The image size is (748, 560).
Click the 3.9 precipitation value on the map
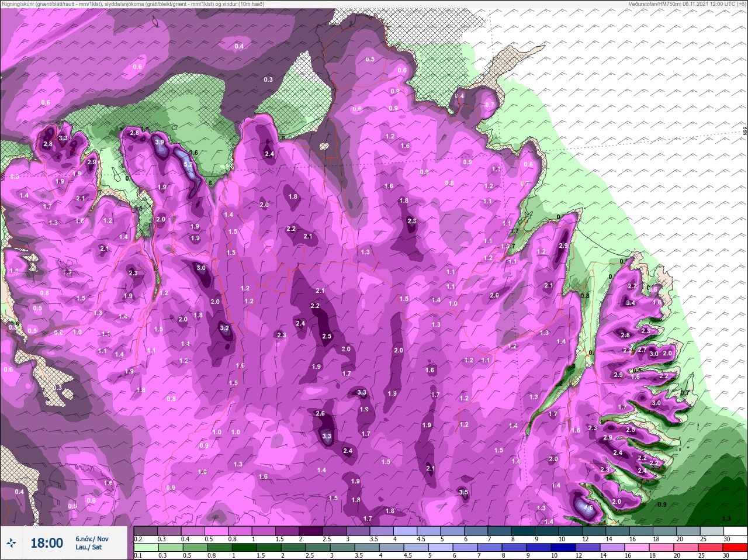(x=159, y=142)
